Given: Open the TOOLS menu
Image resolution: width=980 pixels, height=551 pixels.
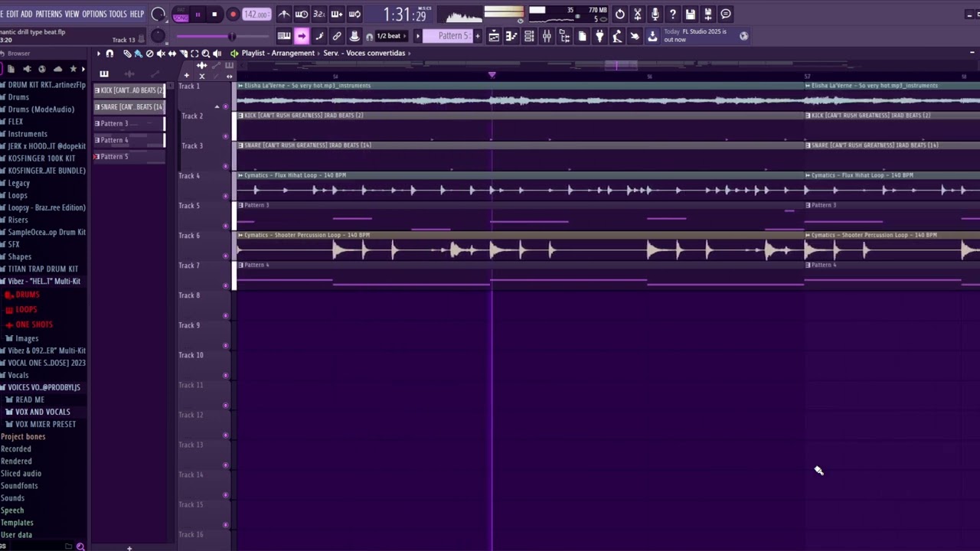Looking at the screenshot, I should [118, 14].
